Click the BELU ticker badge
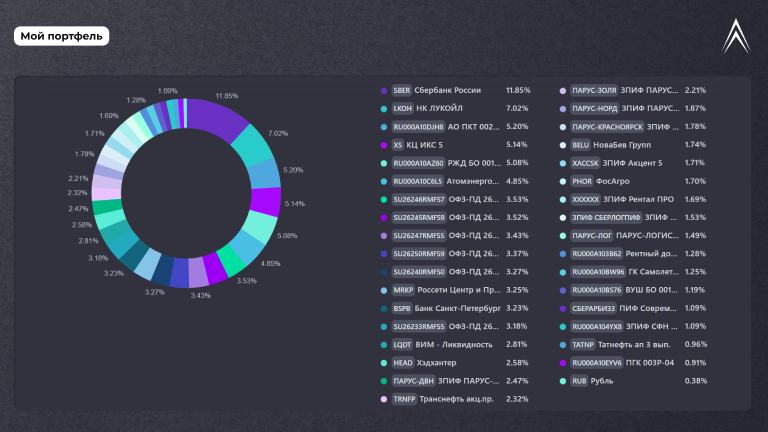Viewport: 768px width, 432px height. [x=580, y=145]
